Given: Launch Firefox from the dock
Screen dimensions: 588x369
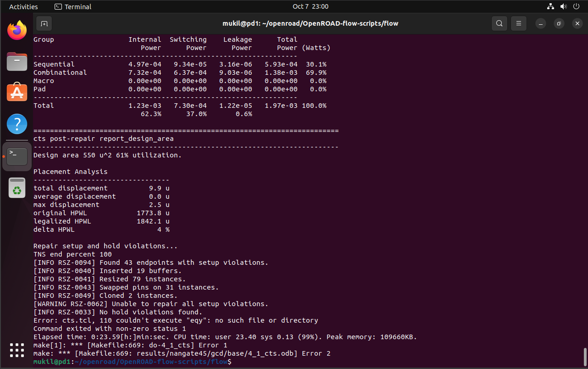Looking at the screenshot, I should pos(17,30).
